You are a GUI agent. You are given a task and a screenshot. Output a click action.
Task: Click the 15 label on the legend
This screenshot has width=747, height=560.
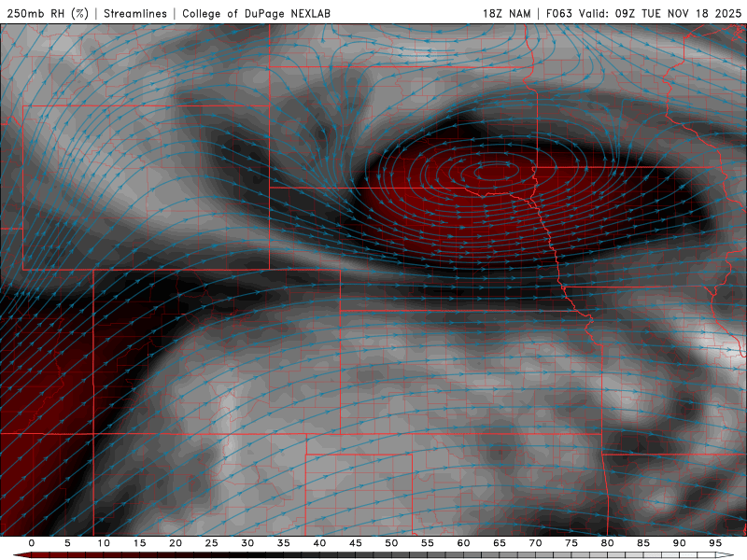tap(139, 543)
